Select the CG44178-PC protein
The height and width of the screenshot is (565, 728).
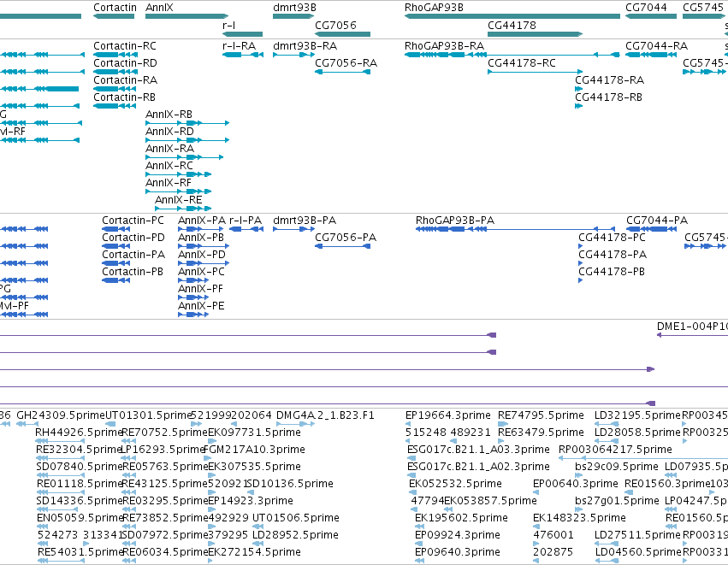tap(580, 246)
